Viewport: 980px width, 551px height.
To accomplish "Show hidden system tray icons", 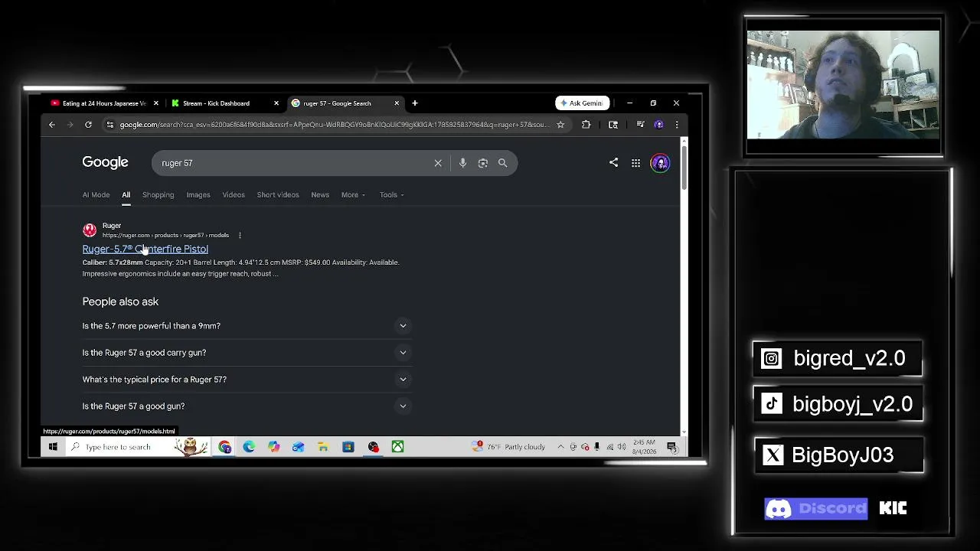I will (560, 447).
